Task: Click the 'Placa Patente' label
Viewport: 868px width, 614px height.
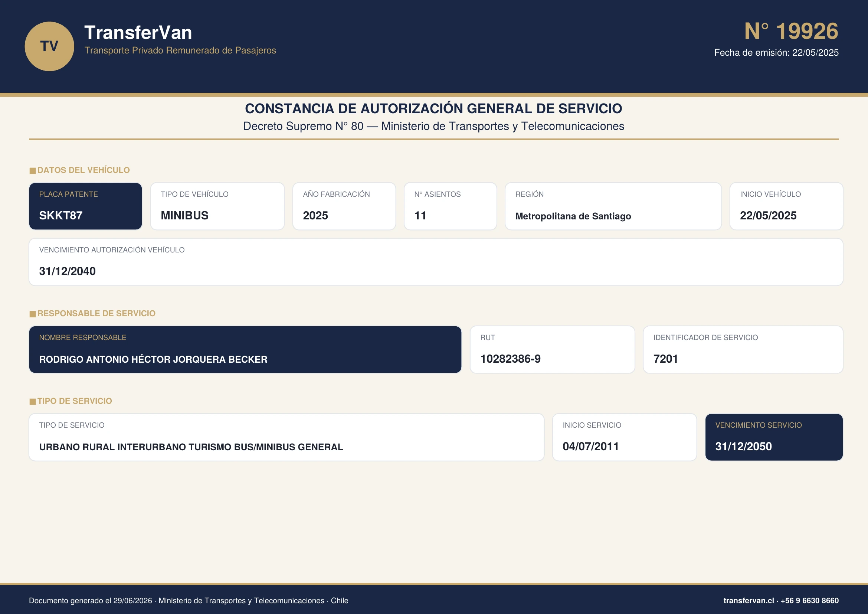Action: coord(68,194)
